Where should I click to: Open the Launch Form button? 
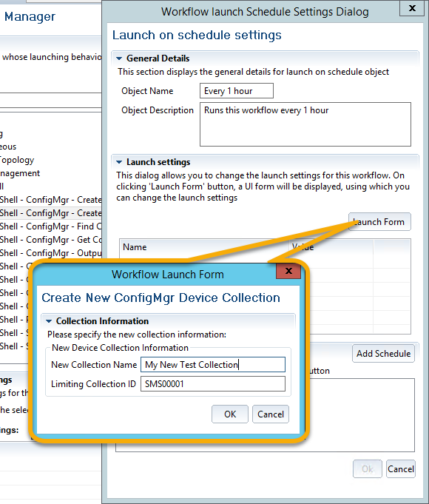379,222
